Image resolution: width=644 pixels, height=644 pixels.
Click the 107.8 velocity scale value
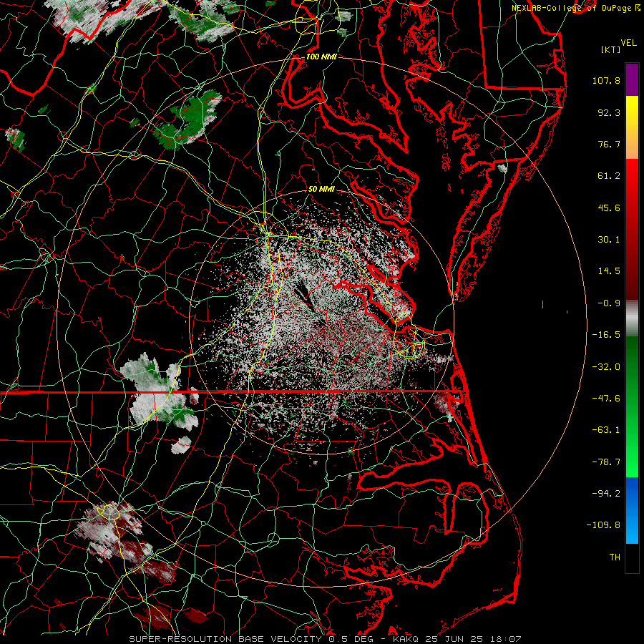coord(606,80)
